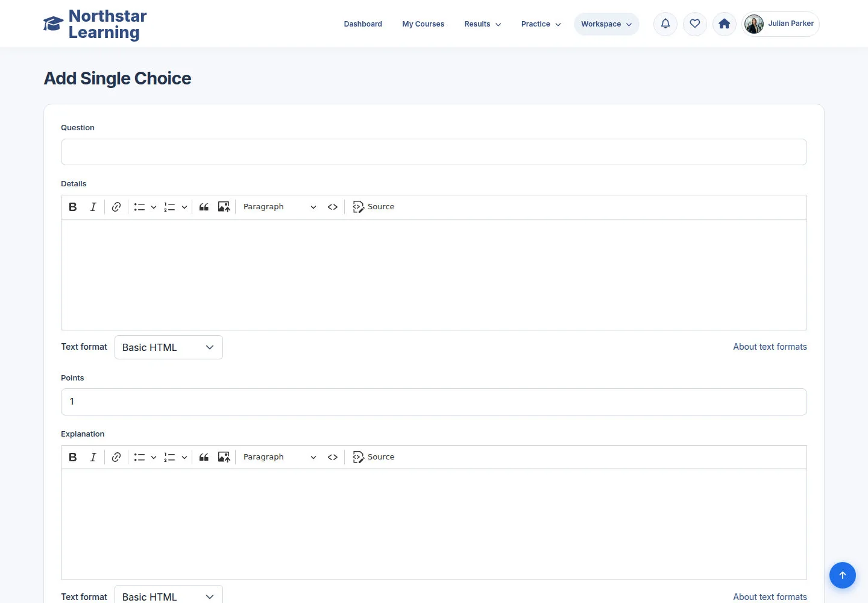Screen dimensions: 868x603
Task: Focus the Question input field
Action: pyautogui.click(x=434, y=152)
